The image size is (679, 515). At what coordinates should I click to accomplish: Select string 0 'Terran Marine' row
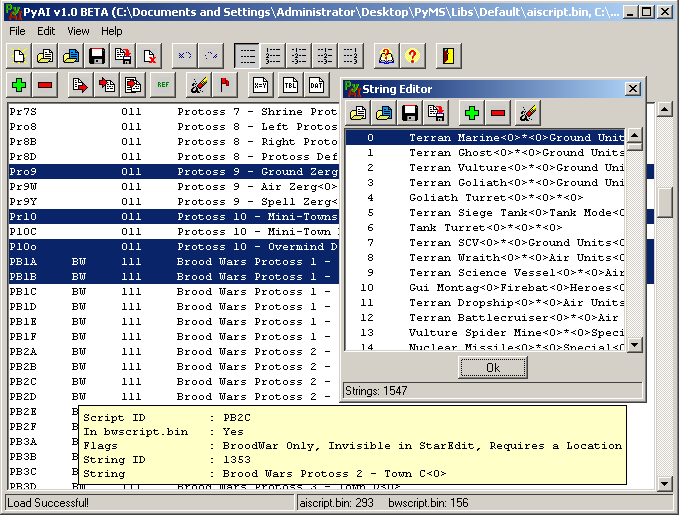[x=485, y=138]
